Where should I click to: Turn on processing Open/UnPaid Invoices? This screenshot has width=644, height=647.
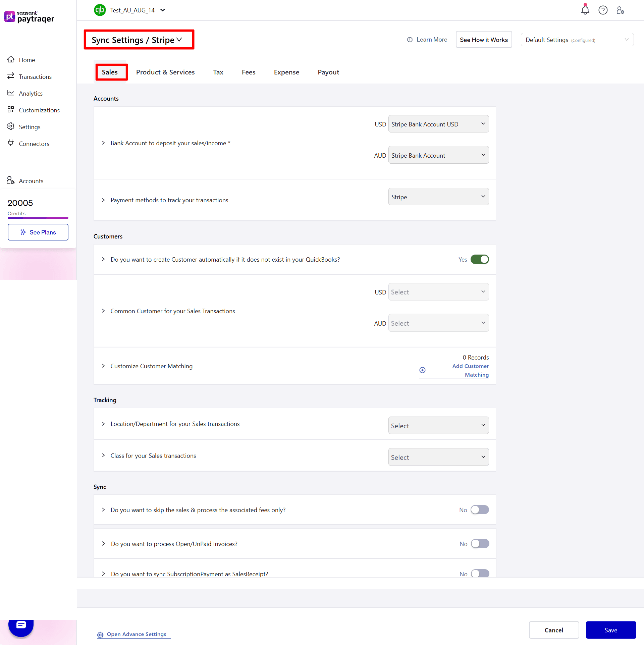click(x=480, y=543)
